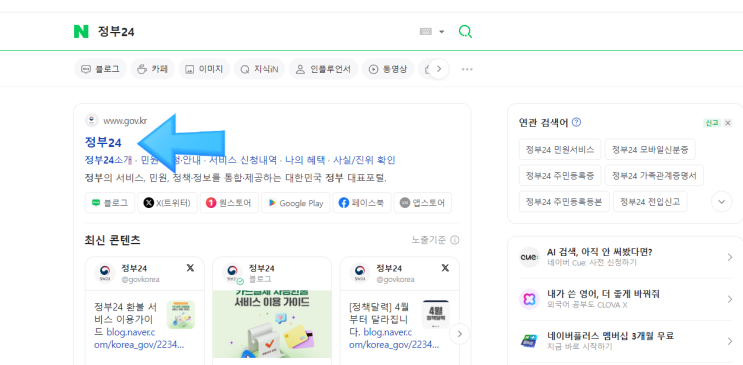743x365 pixels.
Task: Close the 연관 검색어 box
Action: pyautogui.click(x=728, y=123)
